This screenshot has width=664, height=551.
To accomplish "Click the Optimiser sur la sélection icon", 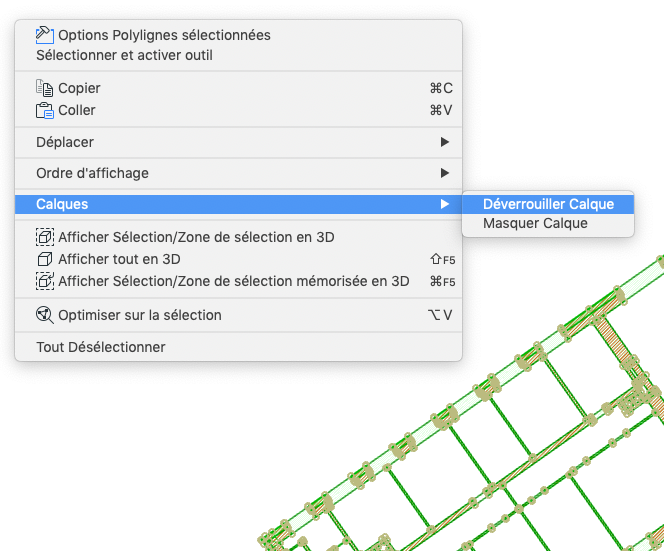I will pyautogui.click(x=44, y=315).
